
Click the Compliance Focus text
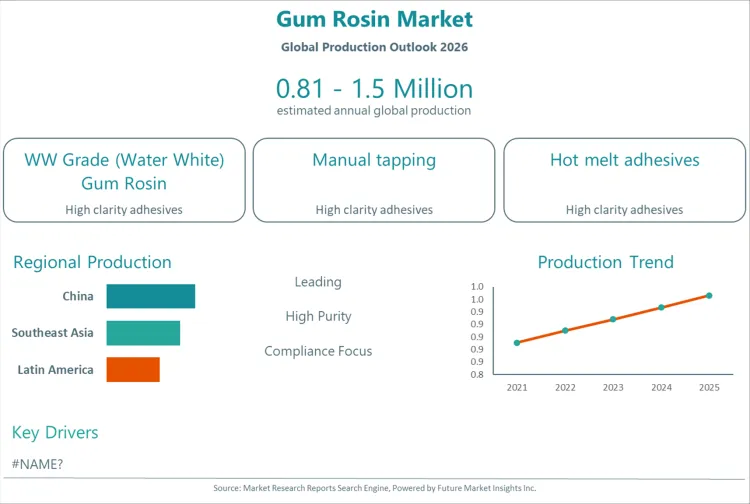click(x=318, y=351)
